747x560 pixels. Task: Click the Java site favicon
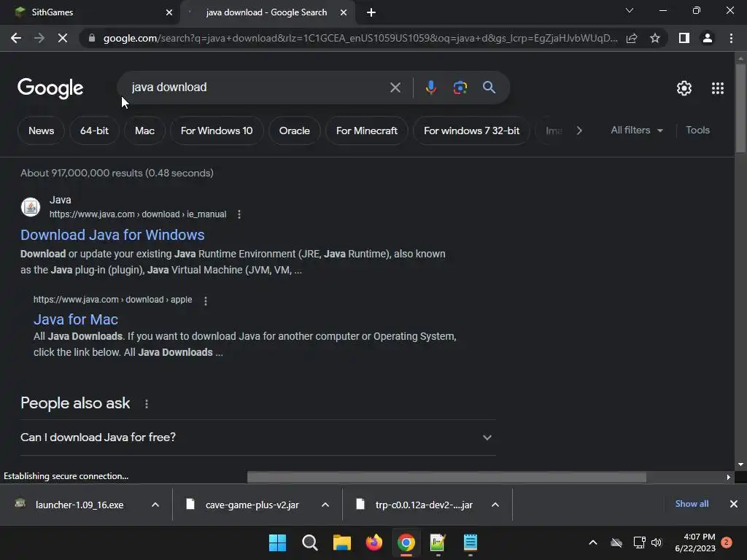(31, 207)
